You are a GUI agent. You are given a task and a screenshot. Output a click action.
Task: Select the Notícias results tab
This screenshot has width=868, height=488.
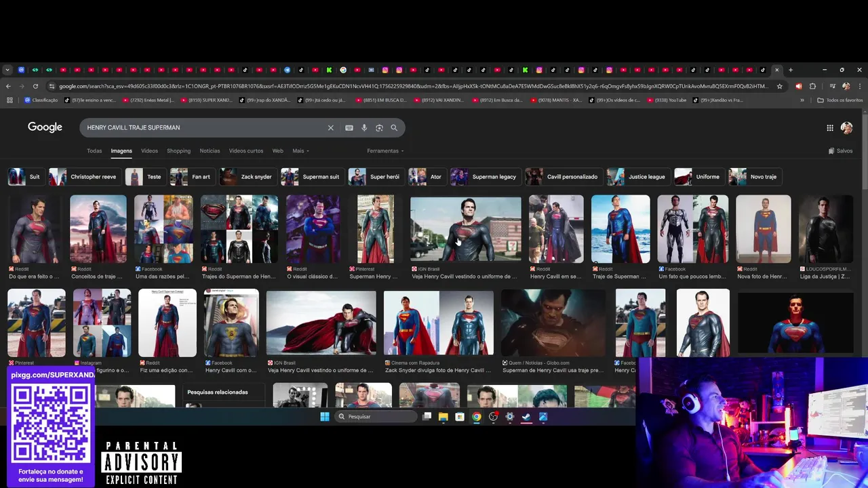210,150
